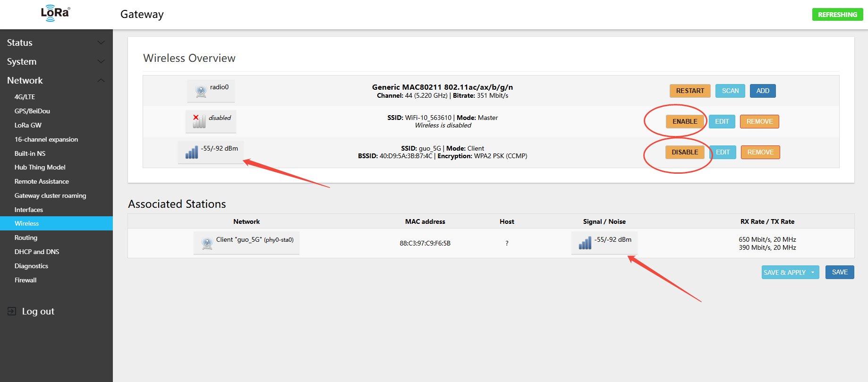Go to the LoRa GW page
This screenshot has height=382, width=868.
pos(28,125)
